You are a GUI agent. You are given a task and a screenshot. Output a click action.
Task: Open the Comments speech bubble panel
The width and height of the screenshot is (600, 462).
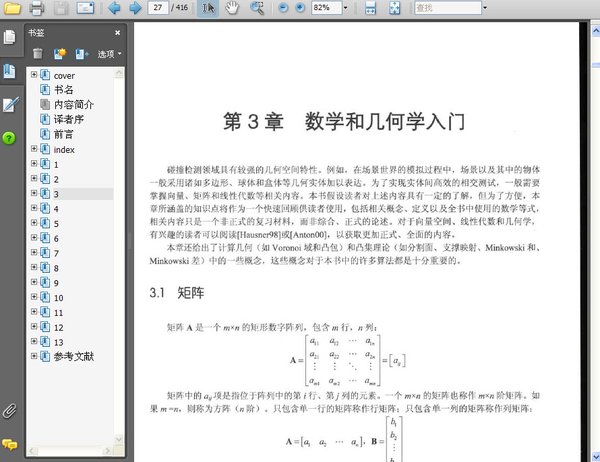point(10,444)
